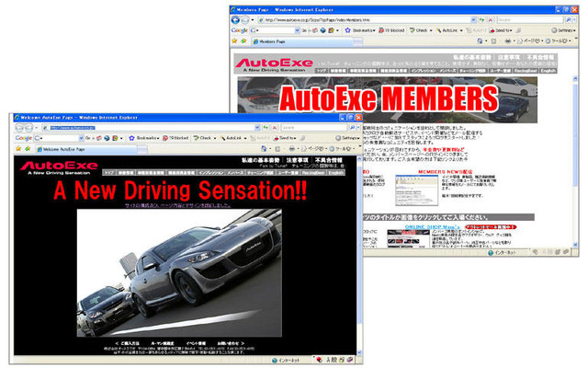Open new blank tab in Members window
Viewport: 588px width, 368px height.
pos(358,42)
